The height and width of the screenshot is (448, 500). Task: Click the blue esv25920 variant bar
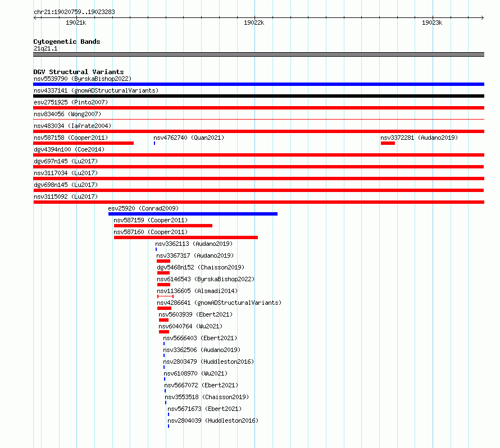pyautogui.click(x=193, y=214)
